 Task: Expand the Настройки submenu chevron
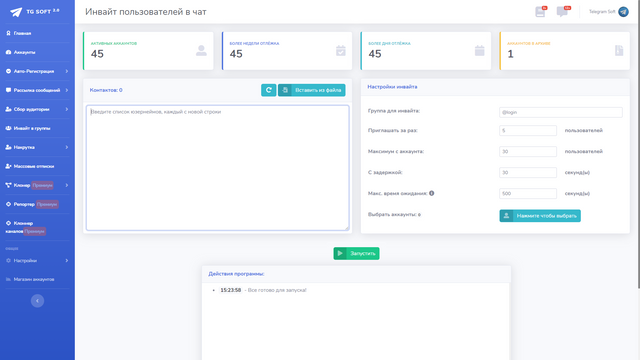tap(67, 260)
